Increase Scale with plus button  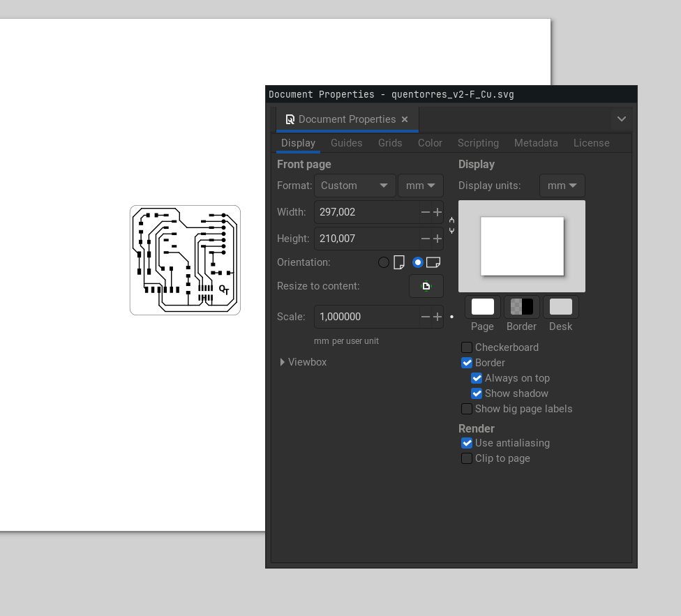(437, 317)
